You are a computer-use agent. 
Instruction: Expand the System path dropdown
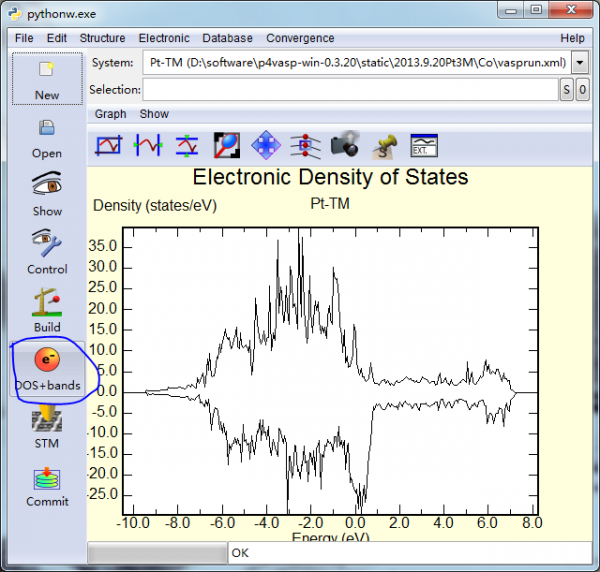pyautogui.click(x=580, y=63)
